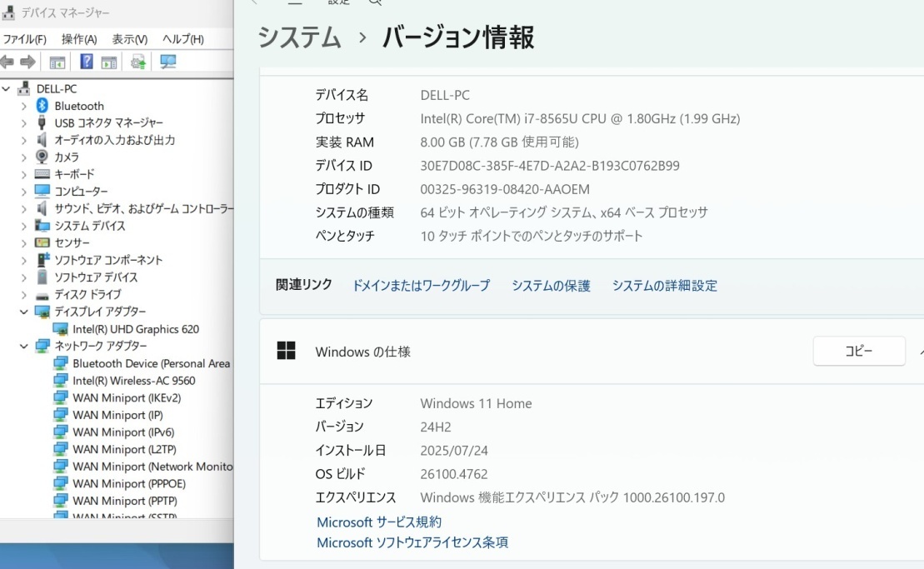The height and width of the screenshot is (569, 924).
Task: Click the processor value Intel(R) Core(TM) i7-8565U
Action: coord(580,119)
